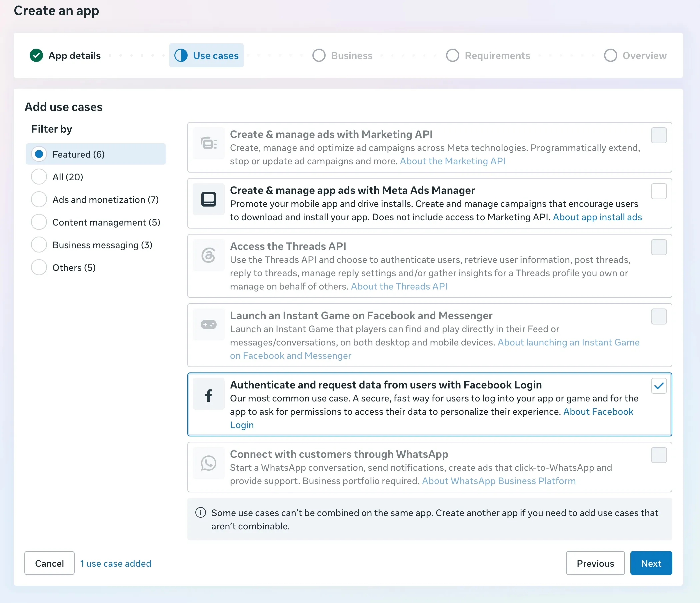Viewport: 700px width, 603px height.
Task: Check the Instant Game use case checkbox
Action: [659, 317]
